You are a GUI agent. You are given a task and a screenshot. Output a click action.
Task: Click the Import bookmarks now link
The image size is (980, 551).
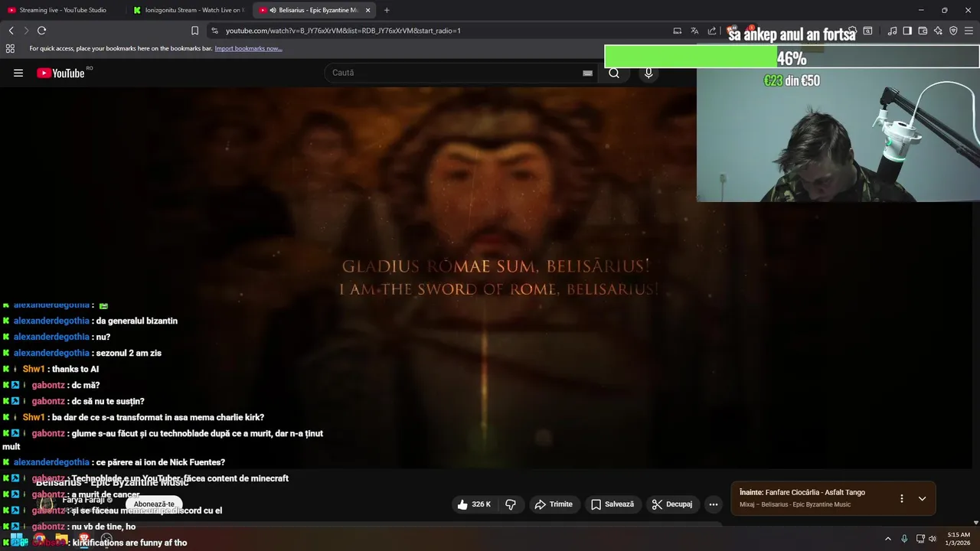(x=248, y=48)
